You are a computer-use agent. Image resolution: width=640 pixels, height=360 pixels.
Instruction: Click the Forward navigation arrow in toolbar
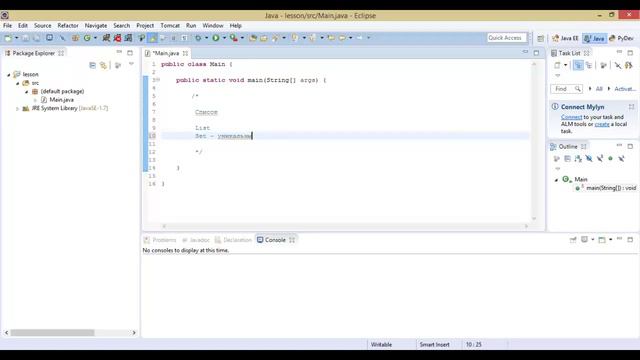tap(360, 38)
